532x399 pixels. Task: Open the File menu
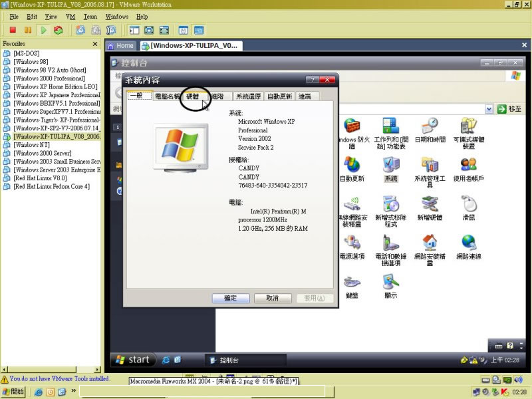[13, 17]
